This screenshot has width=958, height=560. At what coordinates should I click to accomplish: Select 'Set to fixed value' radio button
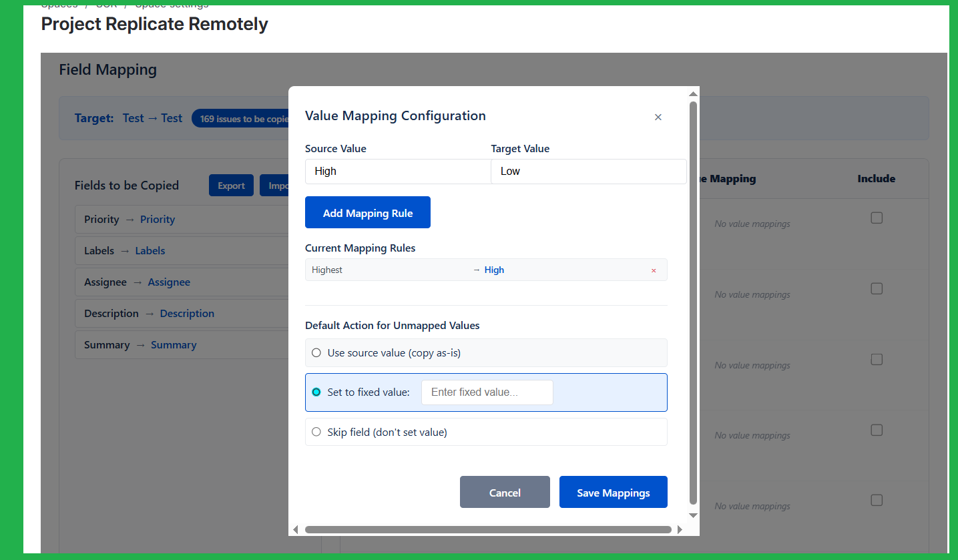(316, 392)
